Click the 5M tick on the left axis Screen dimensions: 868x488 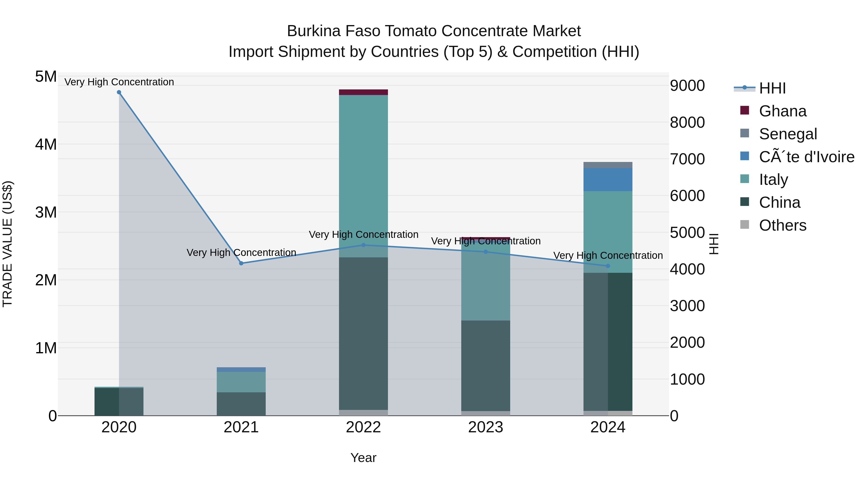(46, 76)
